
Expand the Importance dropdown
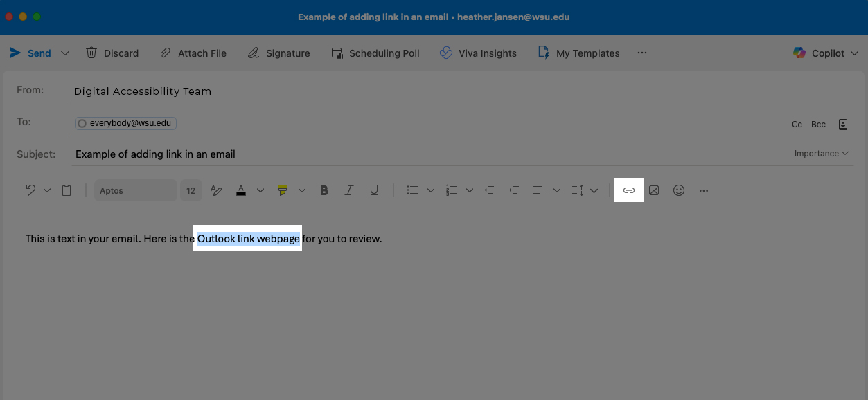pyautogui.click(x=822, y=154)
